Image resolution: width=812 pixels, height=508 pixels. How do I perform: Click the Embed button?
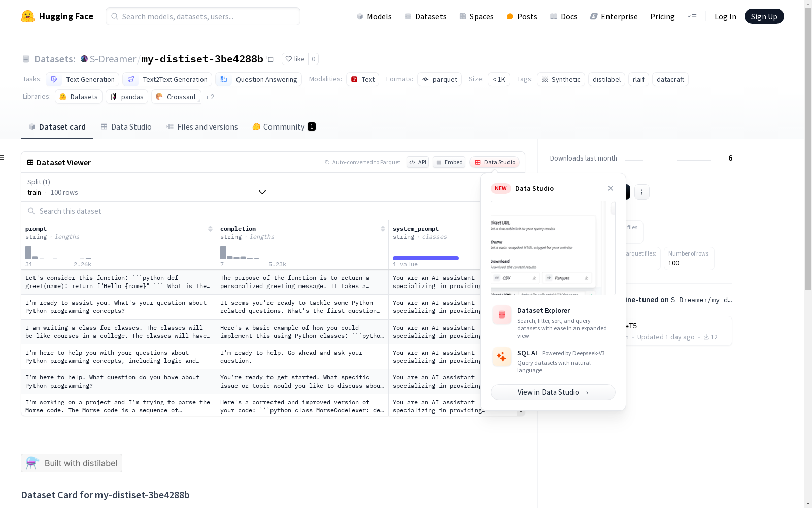449,162
